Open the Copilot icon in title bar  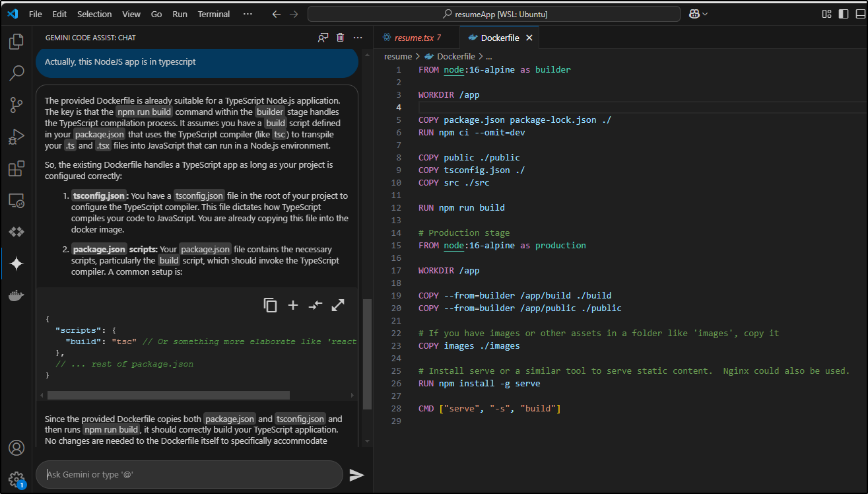(x=694, y=14)
